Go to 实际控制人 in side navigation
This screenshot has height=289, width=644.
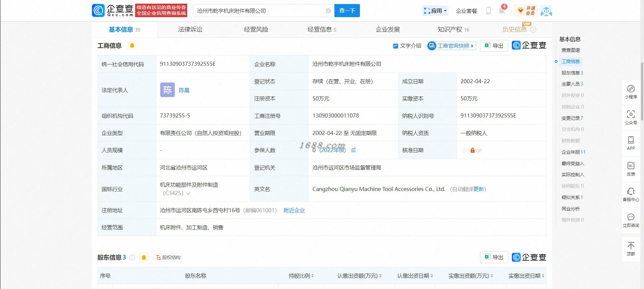point(573,175)
